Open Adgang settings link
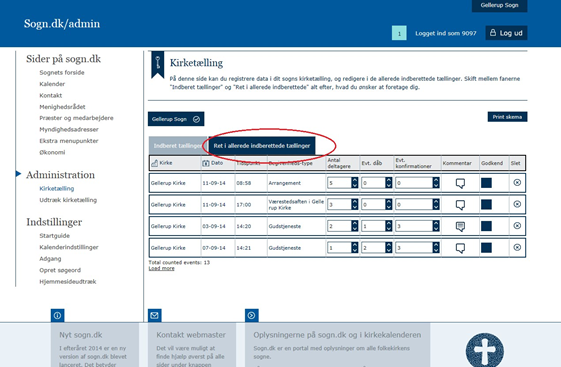This screenshot has height=367, width=561. point(50,259)
